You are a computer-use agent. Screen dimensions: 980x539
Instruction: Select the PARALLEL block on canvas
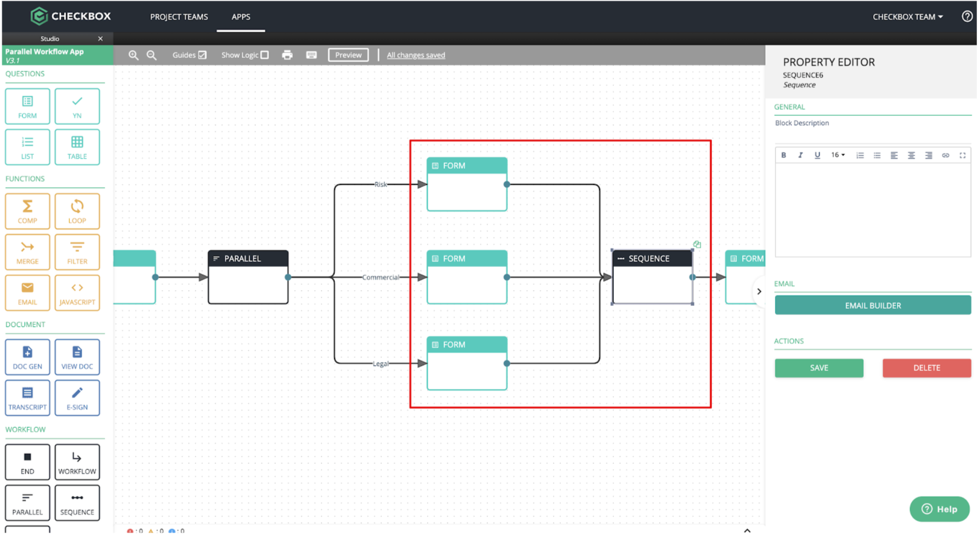(248, 277)
